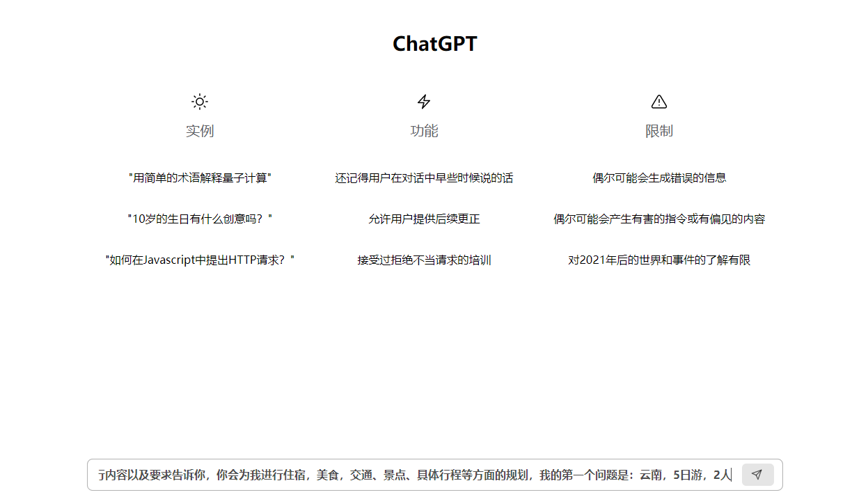Place cursor on "云南" in the message input
The height and width of the screenshot is (497, 868).
pos(651,475)
